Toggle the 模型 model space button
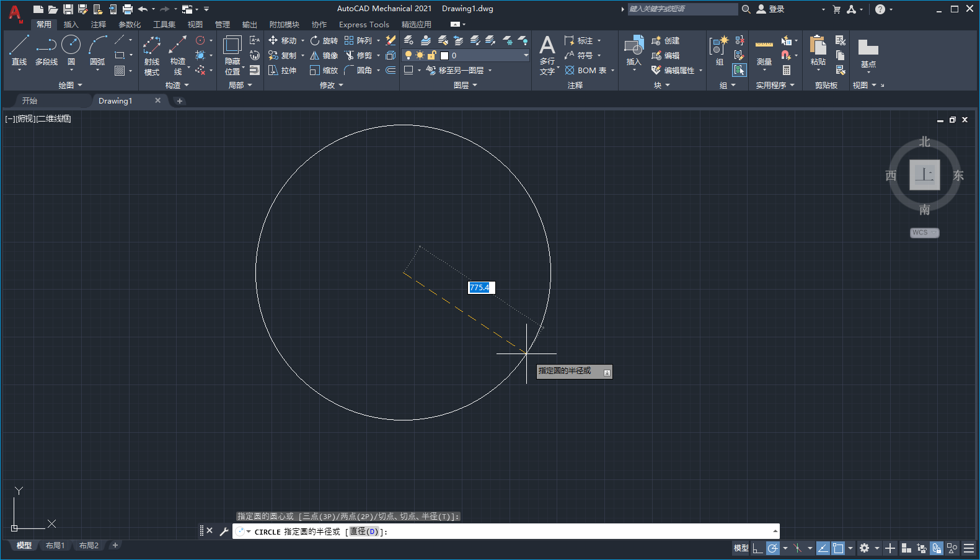Screen dimensions: 980x560 741,548
